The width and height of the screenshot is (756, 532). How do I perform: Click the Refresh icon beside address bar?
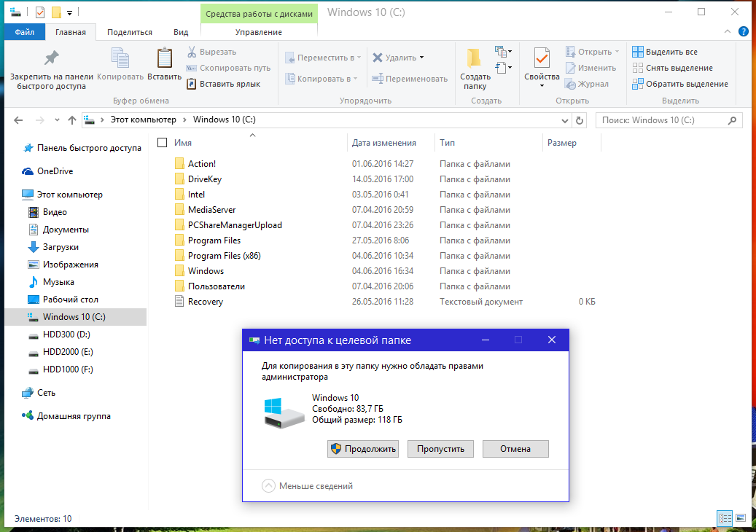pos(580,120)
